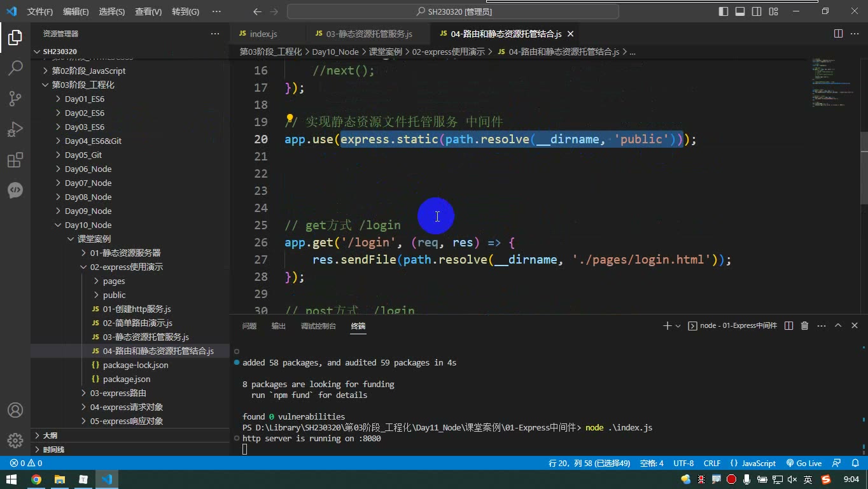Screen dimensions: 868x489
Task: Maximize the terminal panel size
Action: pos(838,325)
